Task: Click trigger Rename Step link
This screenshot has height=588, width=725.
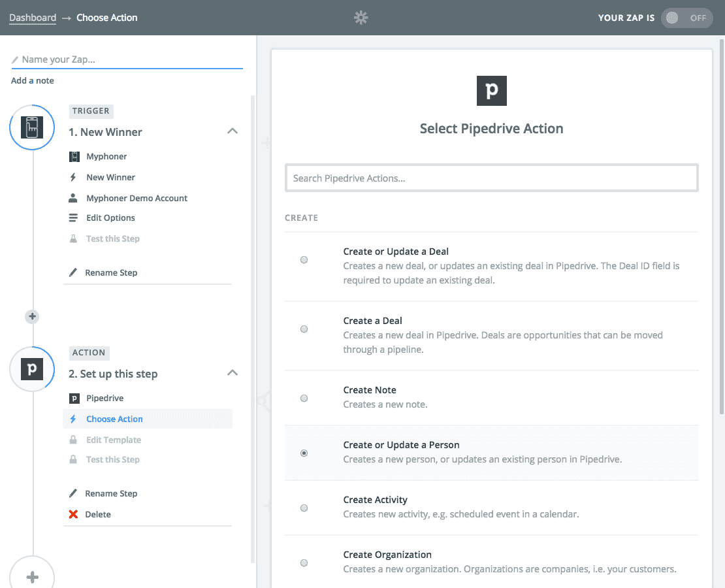Action: pos(111,272)
